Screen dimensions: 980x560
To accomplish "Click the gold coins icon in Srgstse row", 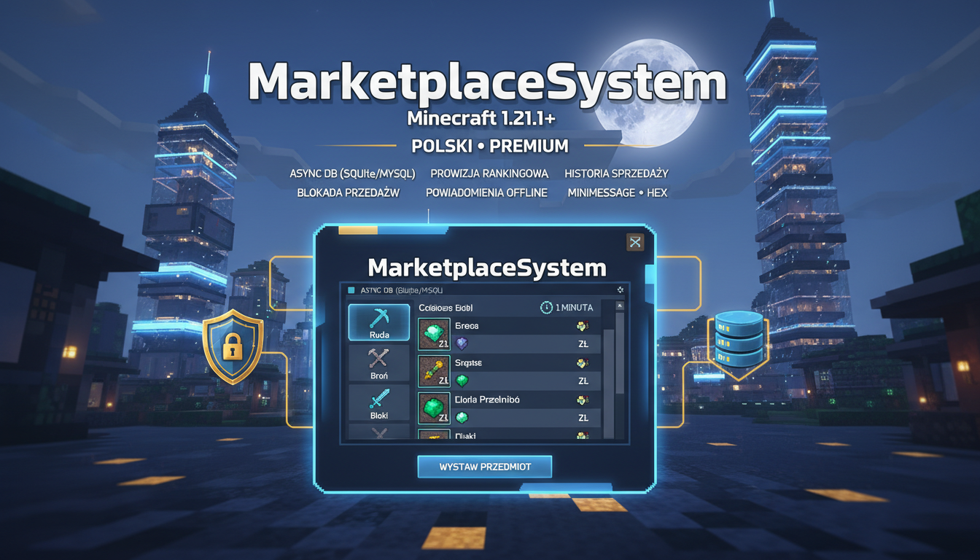I will (582, 363).
